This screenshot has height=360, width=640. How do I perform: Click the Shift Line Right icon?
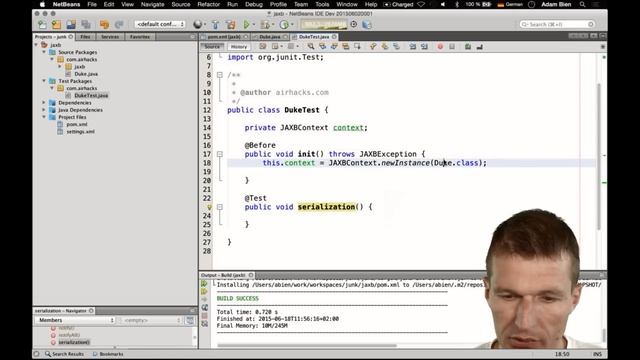pos(424,47)
